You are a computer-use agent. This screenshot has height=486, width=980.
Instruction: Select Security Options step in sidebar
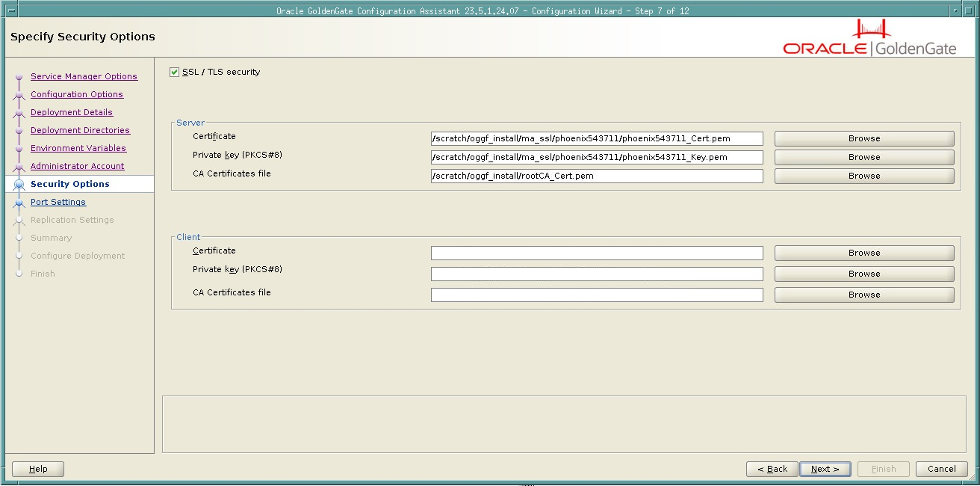(x=70, y=184)
